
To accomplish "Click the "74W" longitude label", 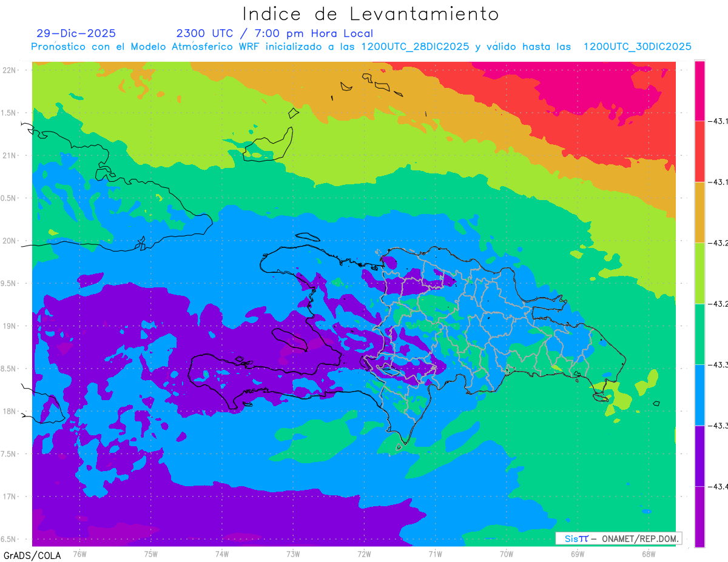I will coord(221,554).
